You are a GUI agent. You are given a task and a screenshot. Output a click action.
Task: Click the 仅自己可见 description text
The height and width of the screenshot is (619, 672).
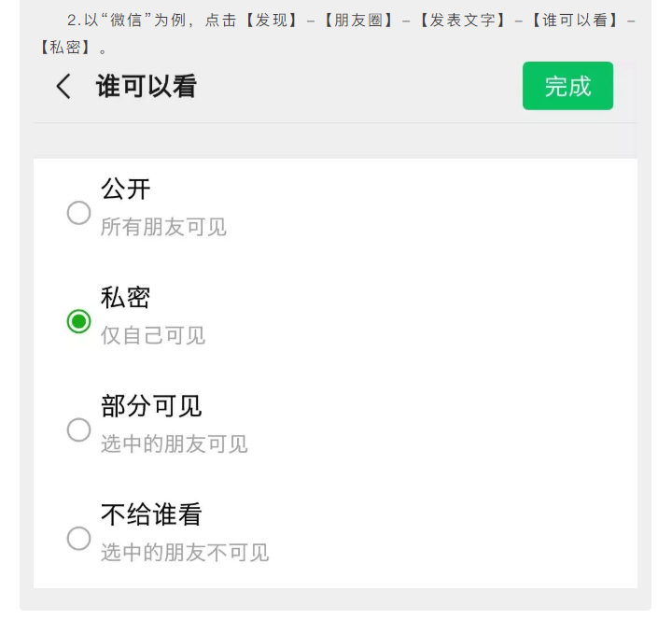click(153, 335)
